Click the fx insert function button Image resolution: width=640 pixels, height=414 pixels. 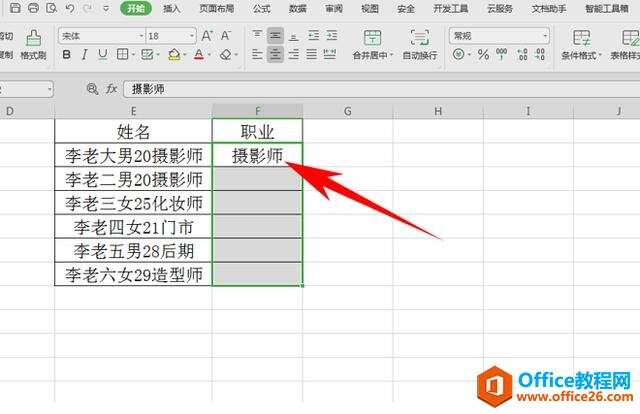click(112, 89)
